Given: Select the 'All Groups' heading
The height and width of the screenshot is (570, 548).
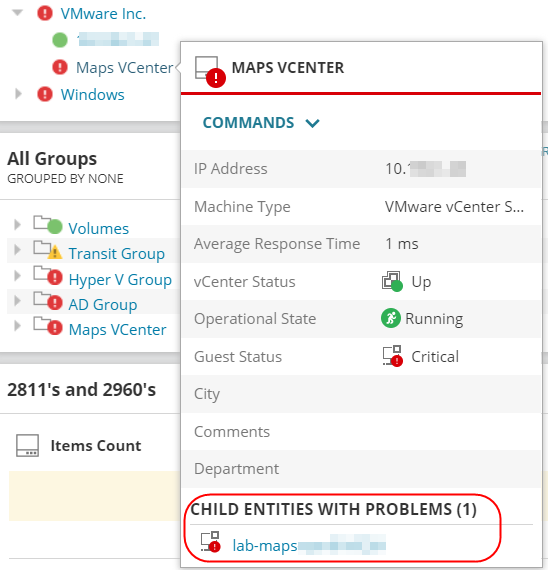Looking at the screenshot, I should 52,159.
